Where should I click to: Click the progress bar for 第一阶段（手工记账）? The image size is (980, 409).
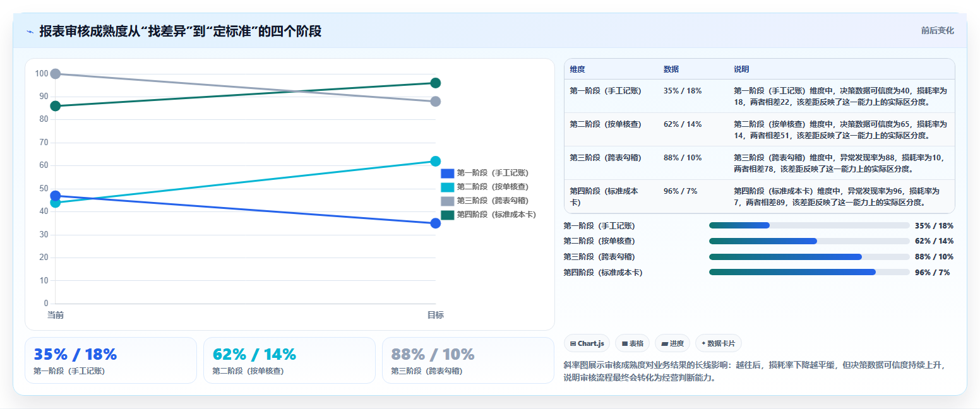click(810, 225)
